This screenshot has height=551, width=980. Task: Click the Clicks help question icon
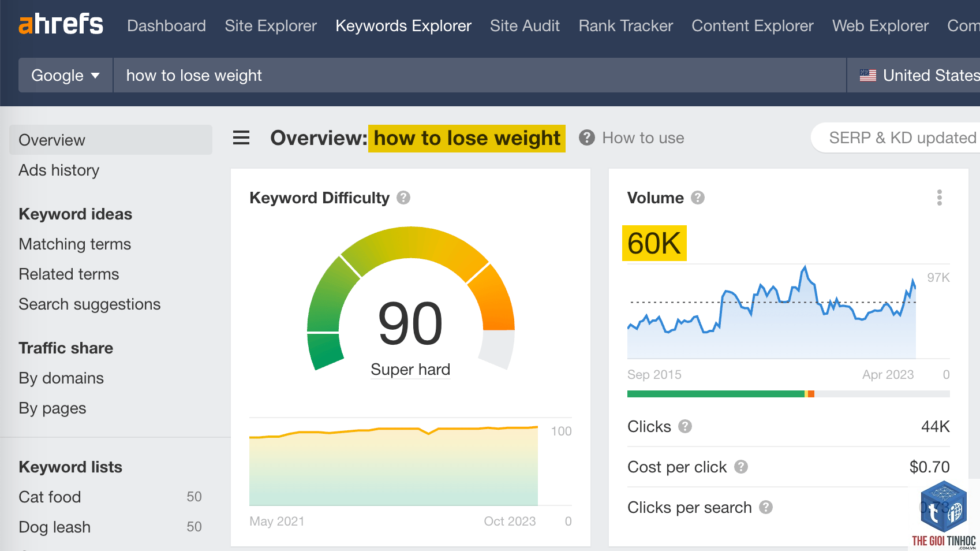685,426
